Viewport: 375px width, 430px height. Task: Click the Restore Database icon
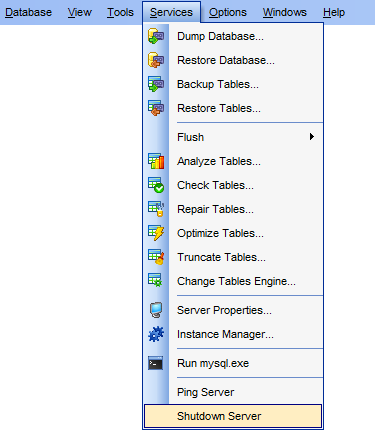[156, 60]
